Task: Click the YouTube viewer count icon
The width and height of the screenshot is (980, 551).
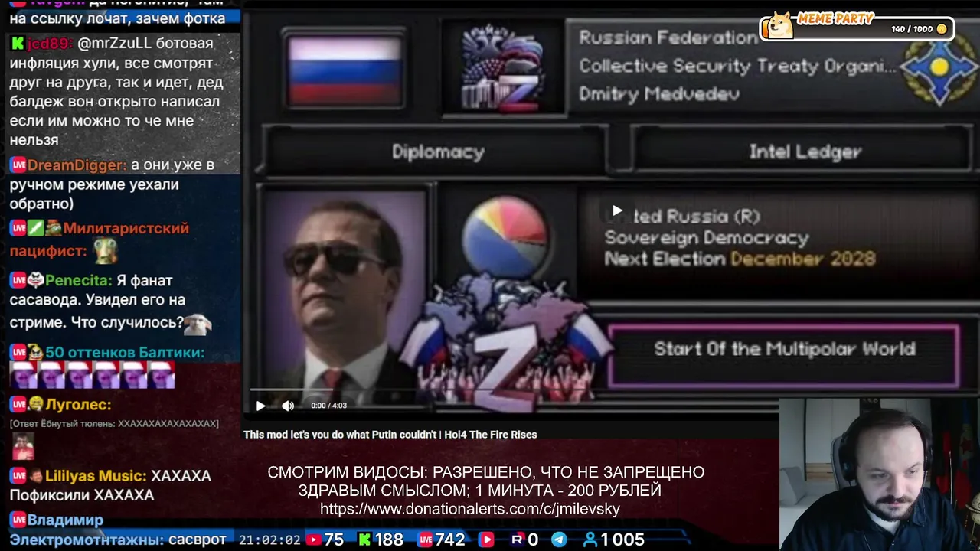Action: pos(313,540)
